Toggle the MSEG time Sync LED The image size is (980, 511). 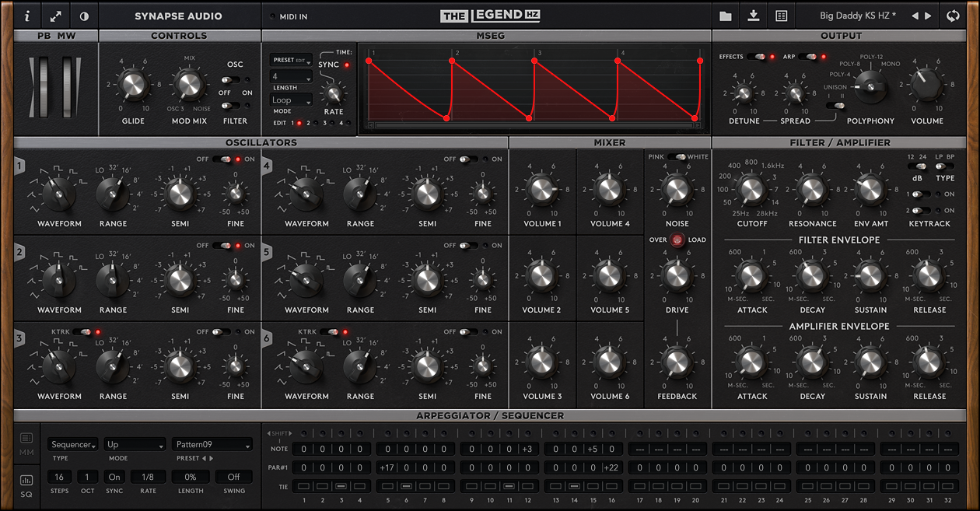point(346,65)
